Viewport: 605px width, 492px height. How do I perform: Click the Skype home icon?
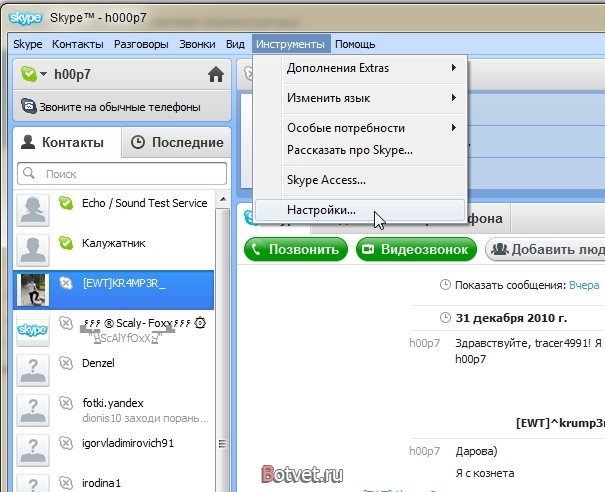pos(216,74)
